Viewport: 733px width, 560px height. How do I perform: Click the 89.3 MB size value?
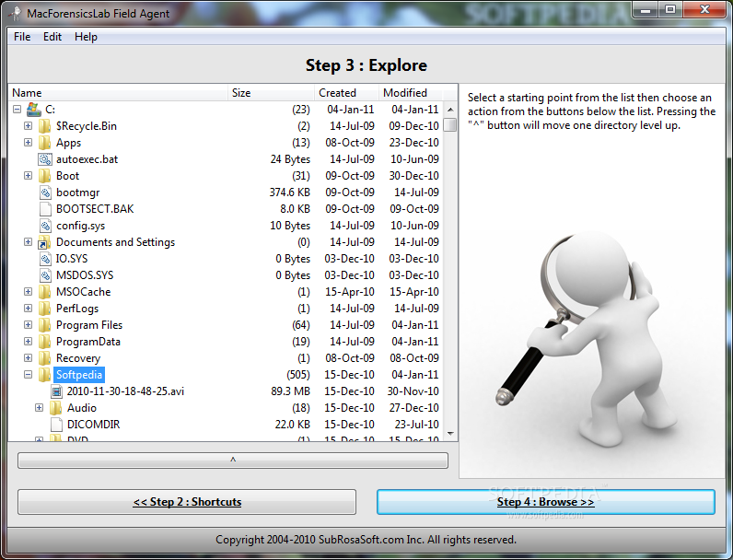click(290, 391)
